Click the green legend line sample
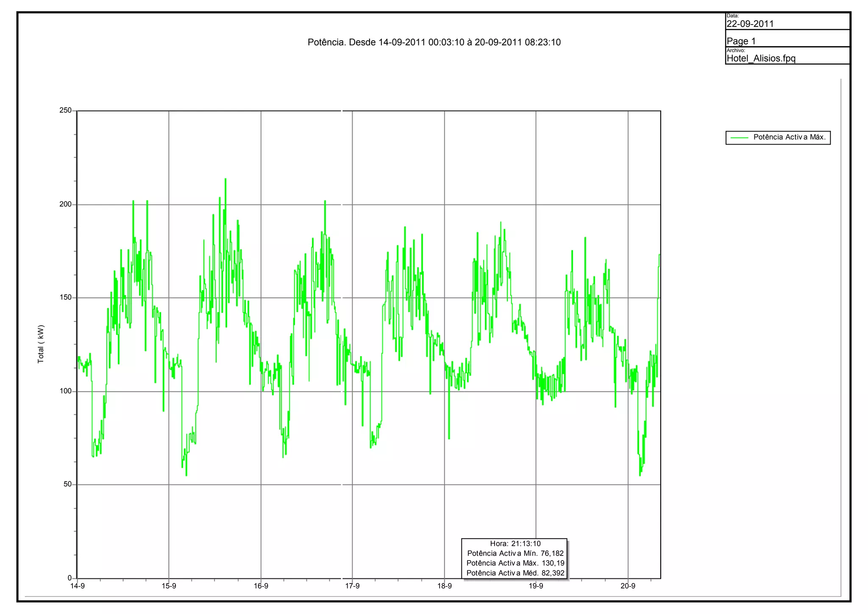 [740, 137]
